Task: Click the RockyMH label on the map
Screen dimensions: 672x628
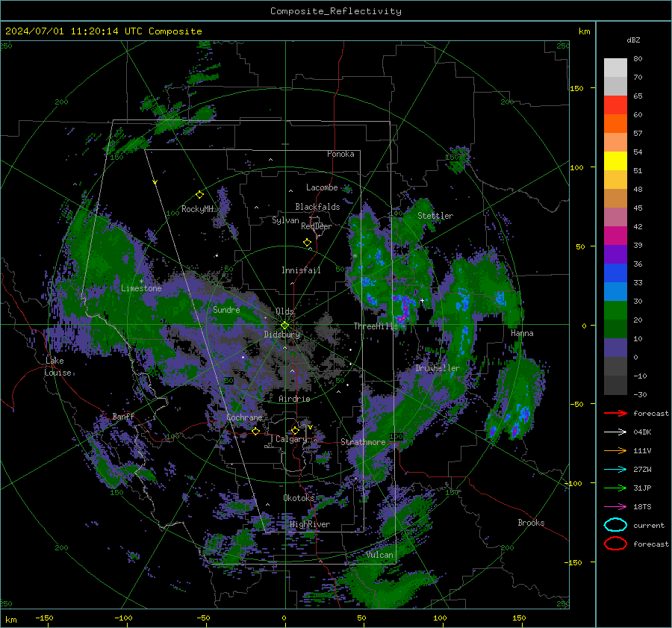Action: tap(197, 209)
